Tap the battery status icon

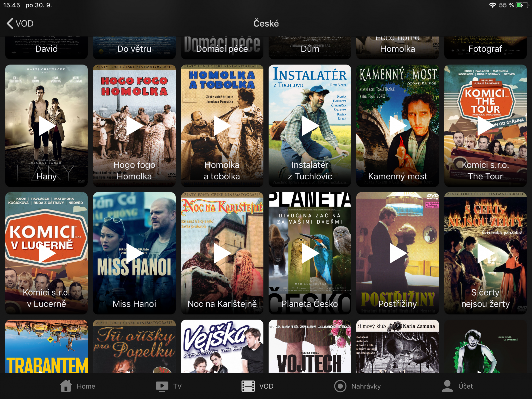click(522, 5)
